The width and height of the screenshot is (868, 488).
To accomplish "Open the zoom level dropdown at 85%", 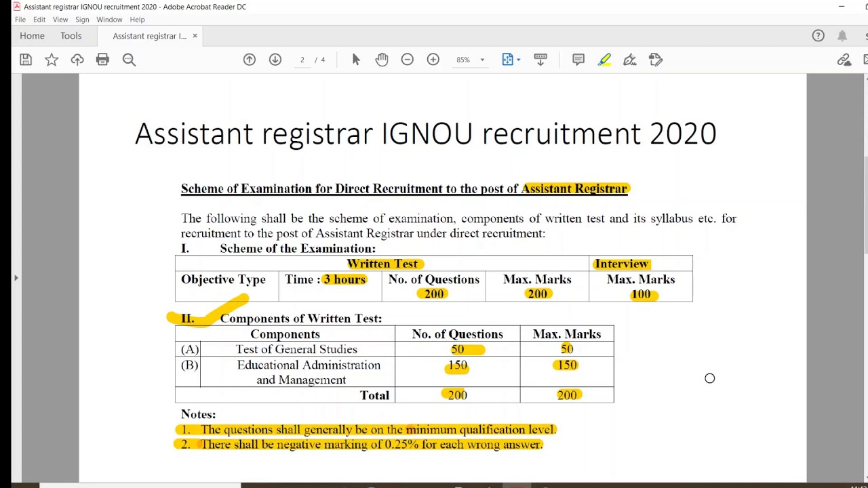I will 482,60.
